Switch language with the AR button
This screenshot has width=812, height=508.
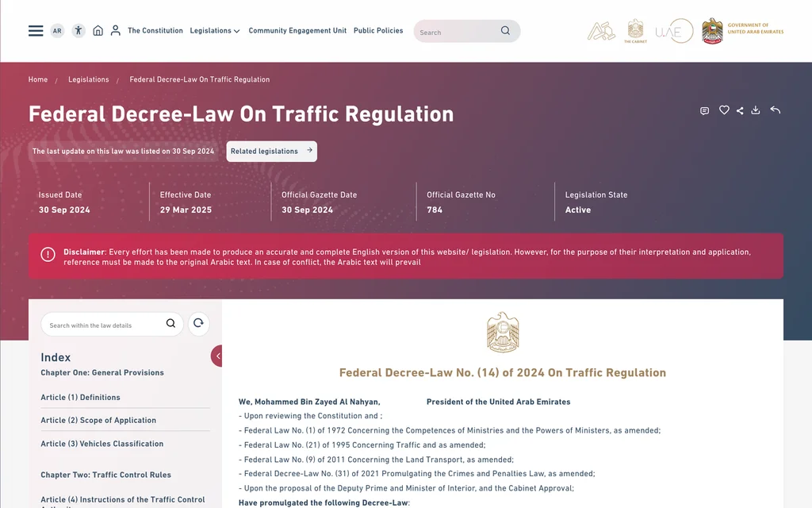57,31
